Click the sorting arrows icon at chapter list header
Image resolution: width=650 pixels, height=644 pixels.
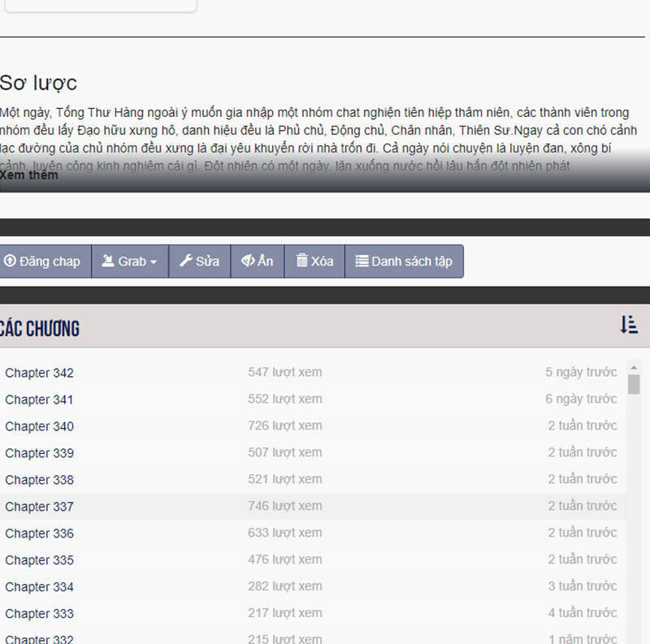pyautogui.click(x=627, y=324)
